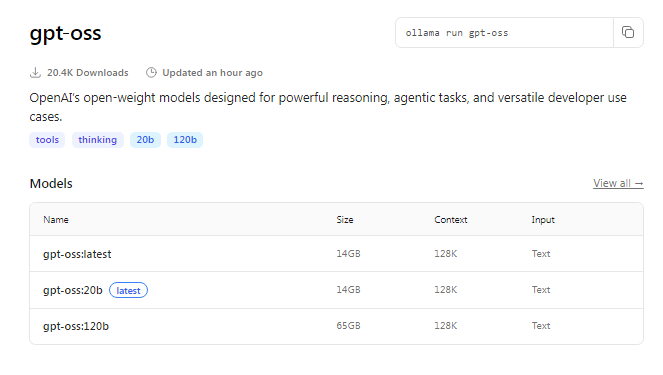663x375 pixels.
Task: Select the tools tag
Action: pos(47,140)
